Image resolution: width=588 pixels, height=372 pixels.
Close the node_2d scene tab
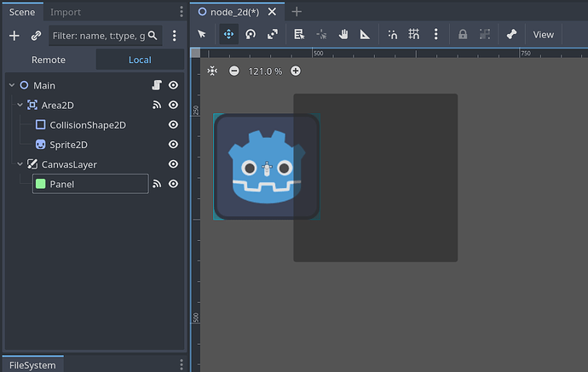click(272, 12)
